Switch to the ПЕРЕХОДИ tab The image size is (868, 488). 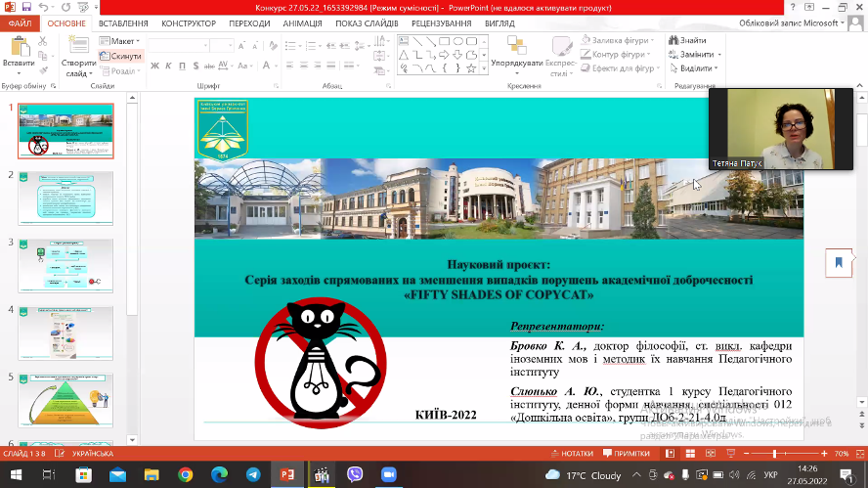click(x=249, y=23)
